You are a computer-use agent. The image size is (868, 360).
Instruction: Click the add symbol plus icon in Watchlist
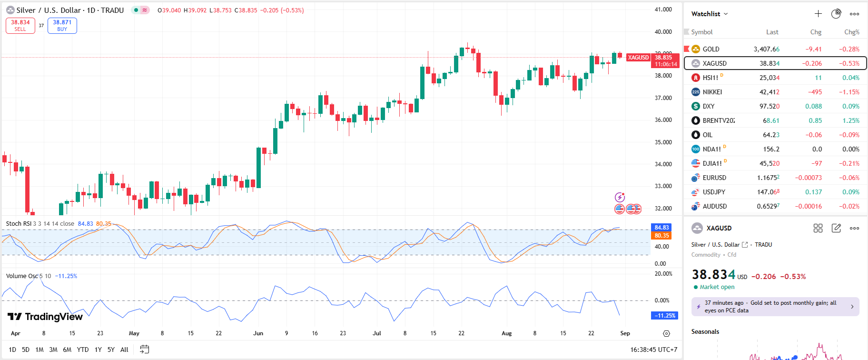tap(818, 14)
